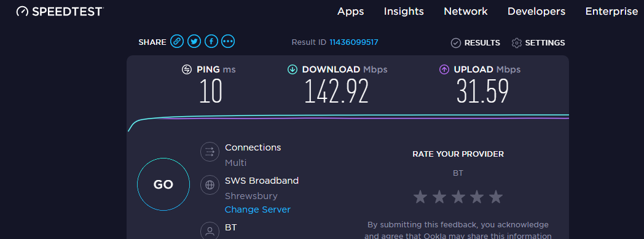The height and width of the screenshot is (239, 644).
Task: Click the ping ms icon
Action: pyautogui.click(x=187, y=69)
